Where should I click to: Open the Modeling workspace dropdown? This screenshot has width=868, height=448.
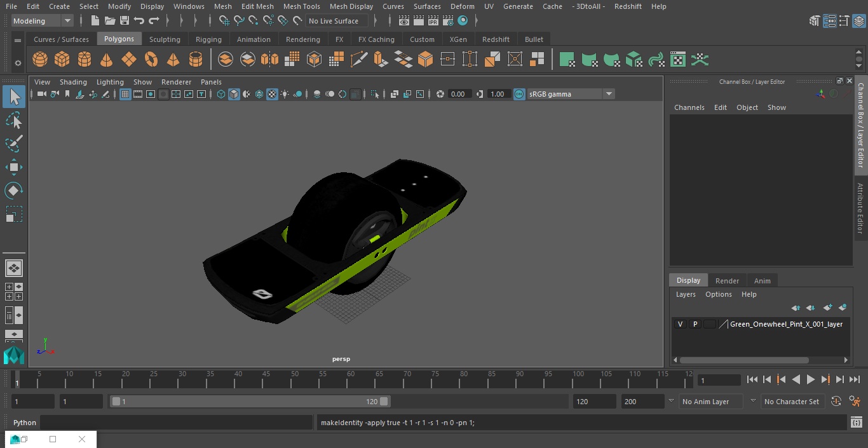coord(43,21)
